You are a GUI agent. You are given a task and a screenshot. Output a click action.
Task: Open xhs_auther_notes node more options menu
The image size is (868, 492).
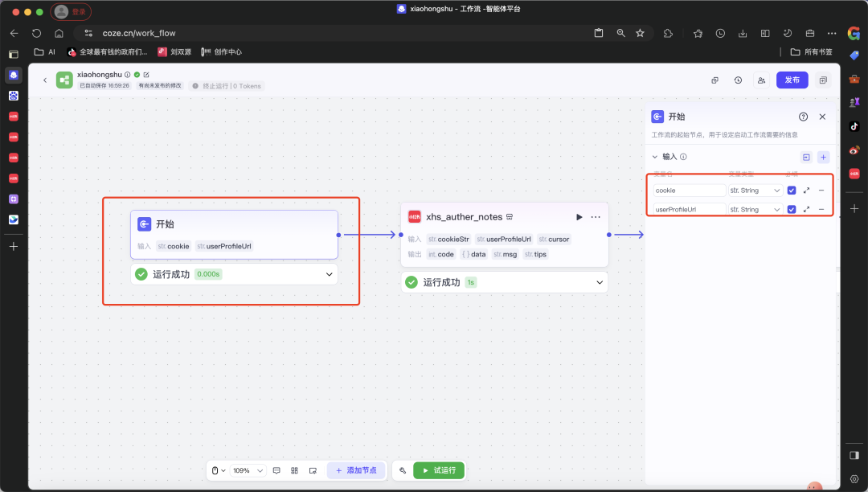(x=596, y=217)
